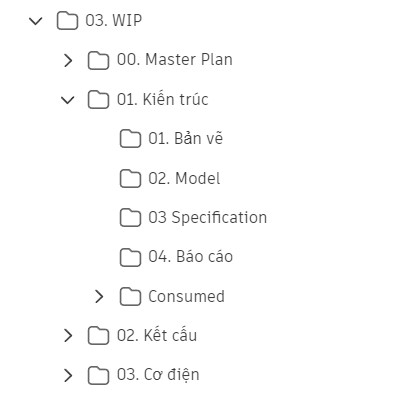Image resolution: width=410 pixels, height=394 pixels.
Task: Click the 03. WIP folder icon
Action: [x=67, y=21]
